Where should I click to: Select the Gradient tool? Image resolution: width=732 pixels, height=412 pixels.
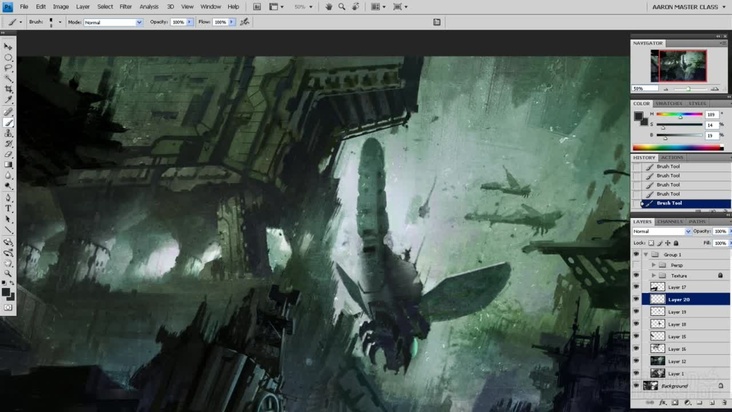click(8, 165)
